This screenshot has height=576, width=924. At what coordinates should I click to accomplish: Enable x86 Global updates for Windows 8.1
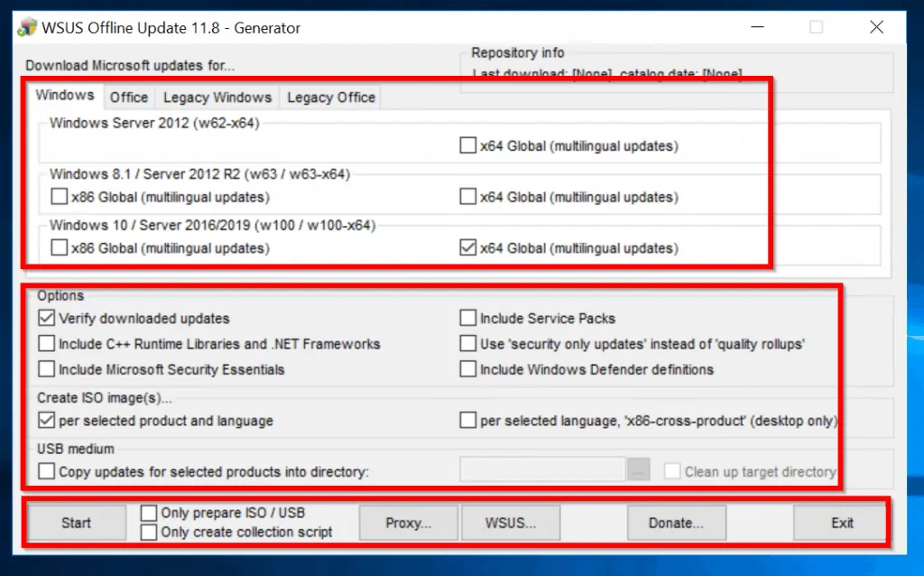pyautogui.click(x=59, y=196)
